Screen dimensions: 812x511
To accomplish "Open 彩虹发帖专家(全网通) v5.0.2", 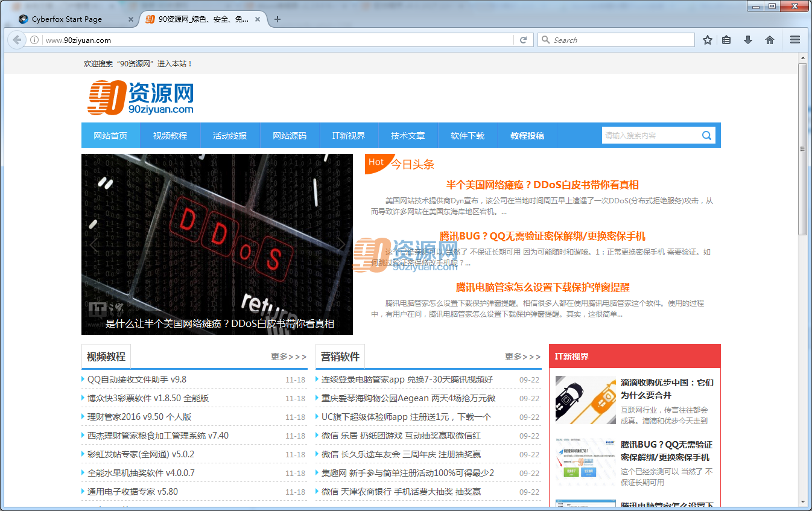I will (141, 454).
